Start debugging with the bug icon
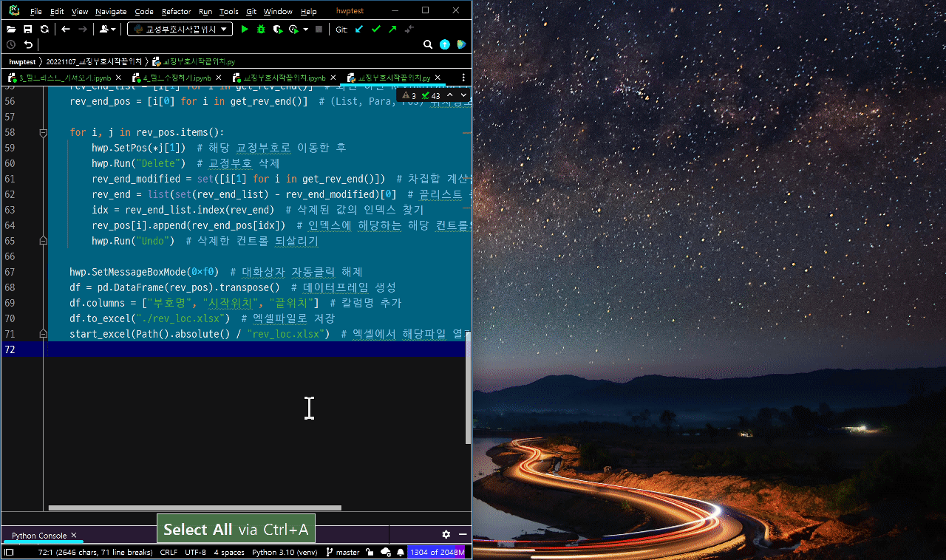946x560 pixels. point(261,29)
